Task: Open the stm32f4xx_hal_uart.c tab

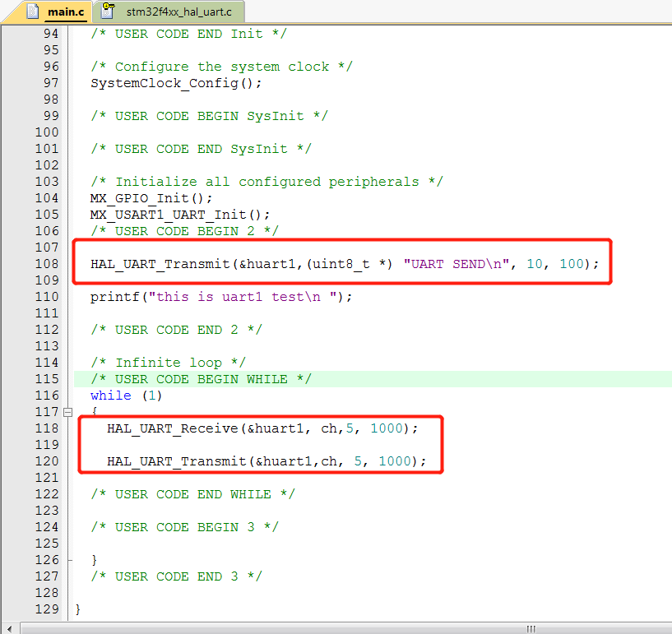Action: click(178, 12)
